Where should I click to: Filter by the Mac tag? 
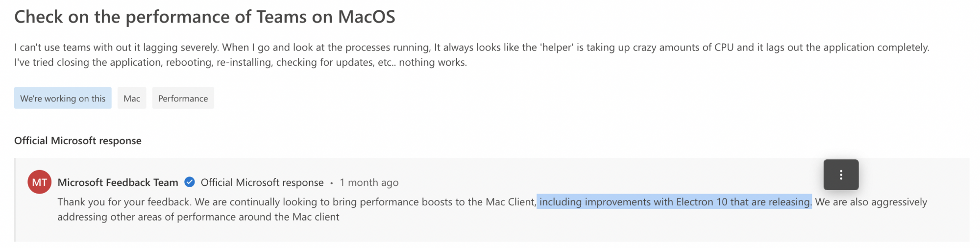tap(132, 98)
